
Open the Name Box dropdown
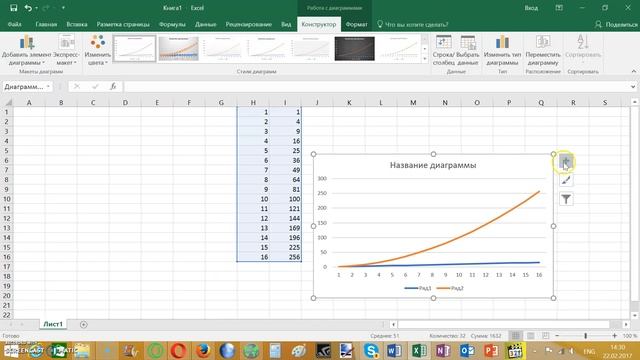pos(48,87)
